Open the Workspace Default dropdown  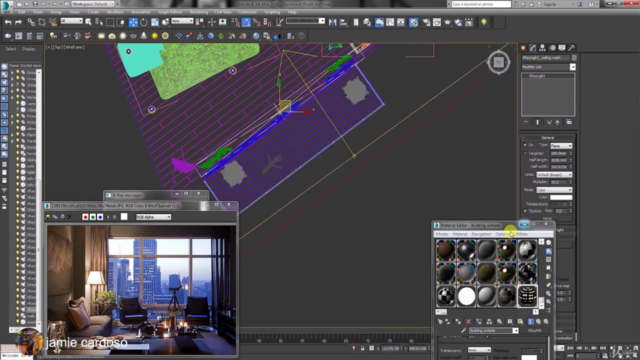pyautogui.click(x=93, y=4)
